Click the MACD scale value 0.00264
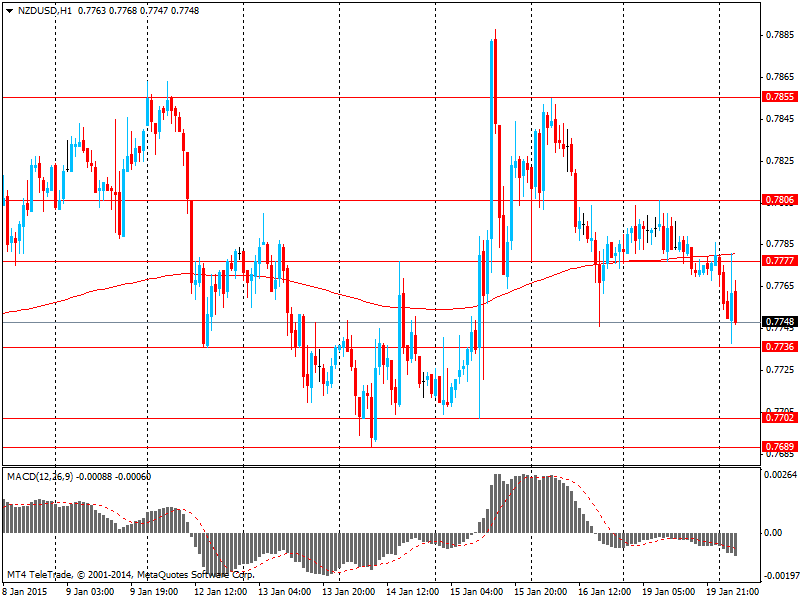This screenshot has height=600, width=800. click(780, 475)
